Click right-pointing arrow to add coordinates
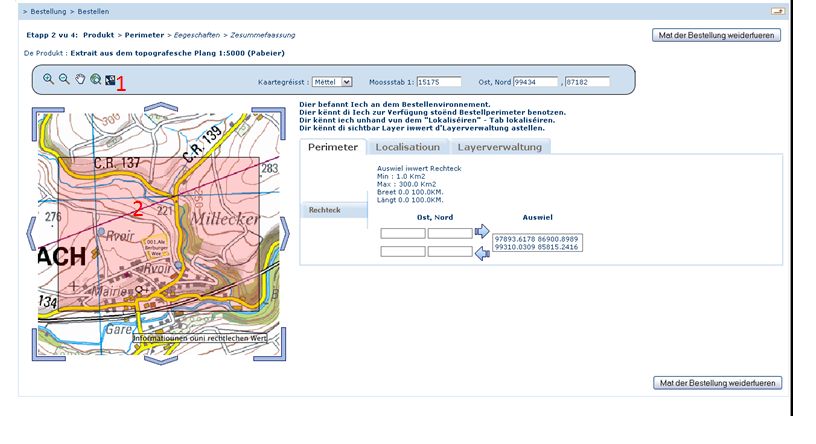The image size is (816, 444). tap(482, 232)
